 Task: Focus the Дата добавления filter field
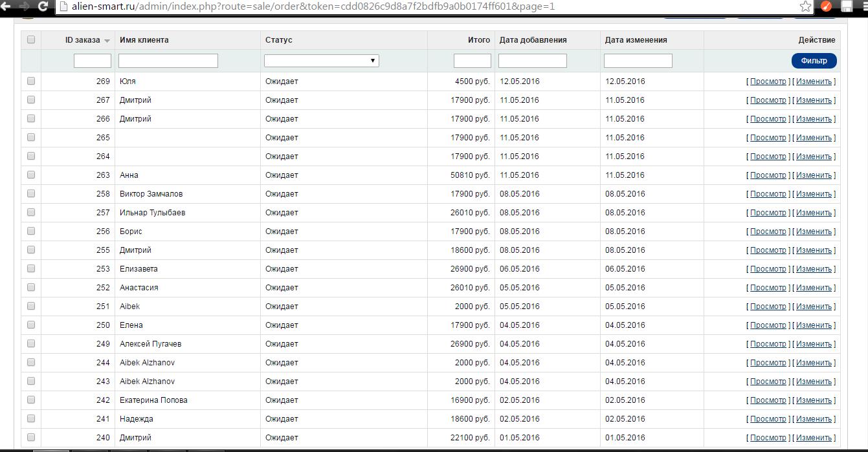click(x=533, y=61)
